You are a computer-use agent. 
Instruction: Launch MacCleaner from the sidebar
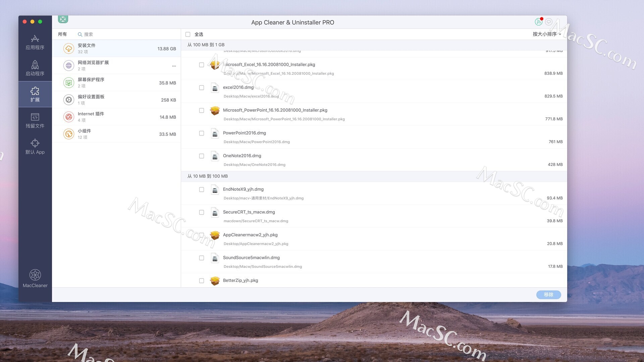(x=35, y=279)
